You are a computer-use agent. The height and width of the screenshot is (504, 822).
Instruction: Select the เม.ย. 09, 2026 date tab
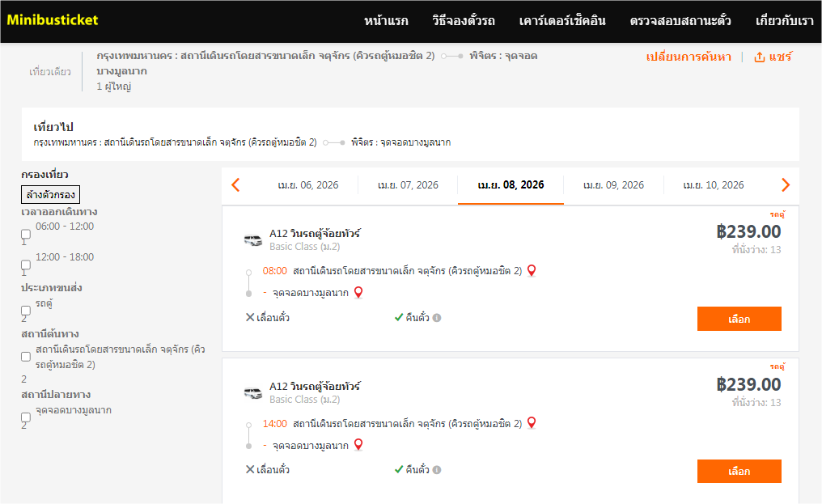(x=613, y=185)
